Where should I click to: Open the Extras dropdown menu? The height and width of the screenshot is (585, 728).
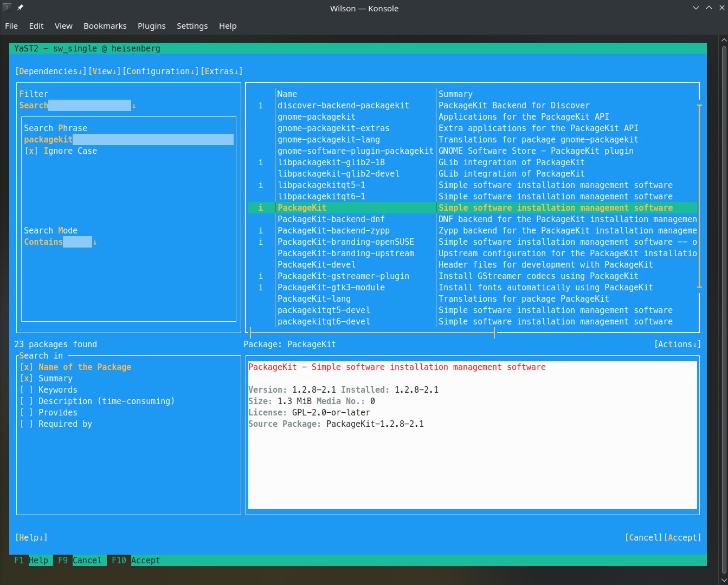pyautogui.click(x=222, y=71)
